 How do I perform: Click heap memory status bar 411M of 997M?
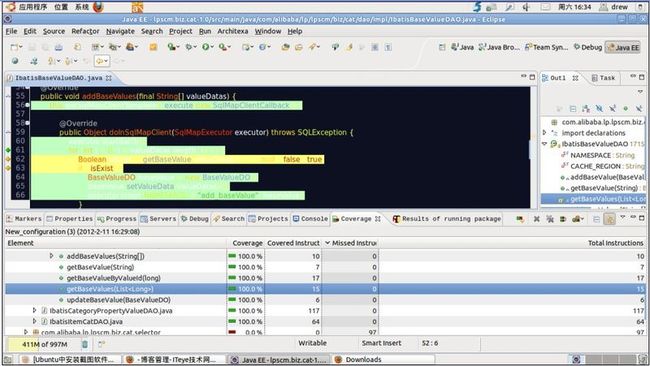point(44,344)
